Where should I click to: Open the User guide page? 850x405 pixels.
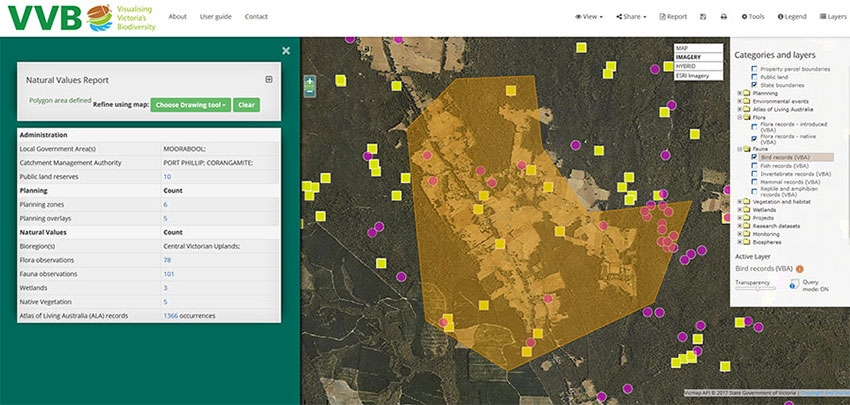(215, 17)
